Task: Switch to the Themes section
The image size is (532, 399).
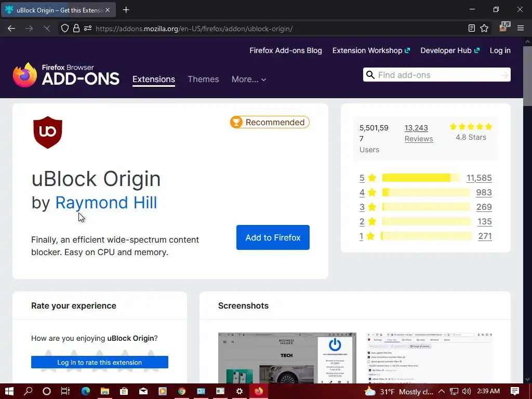Action: [x=203, y=79]
